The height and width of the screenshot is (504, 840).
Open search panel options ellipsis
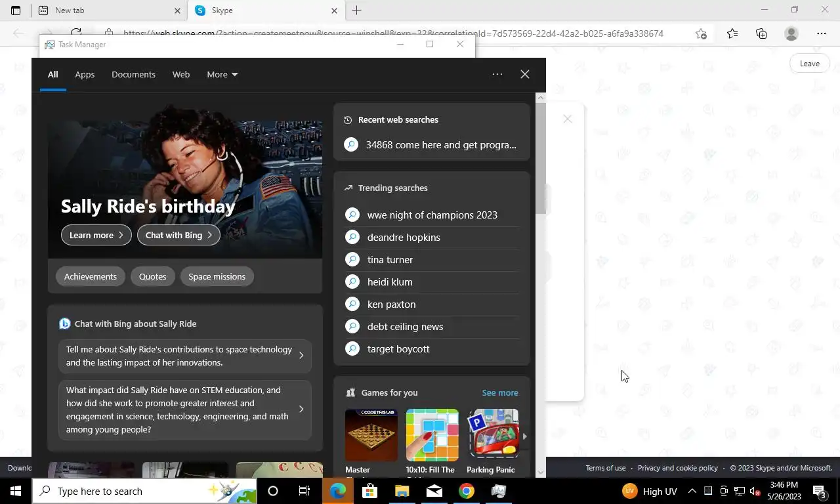(497, 74)
